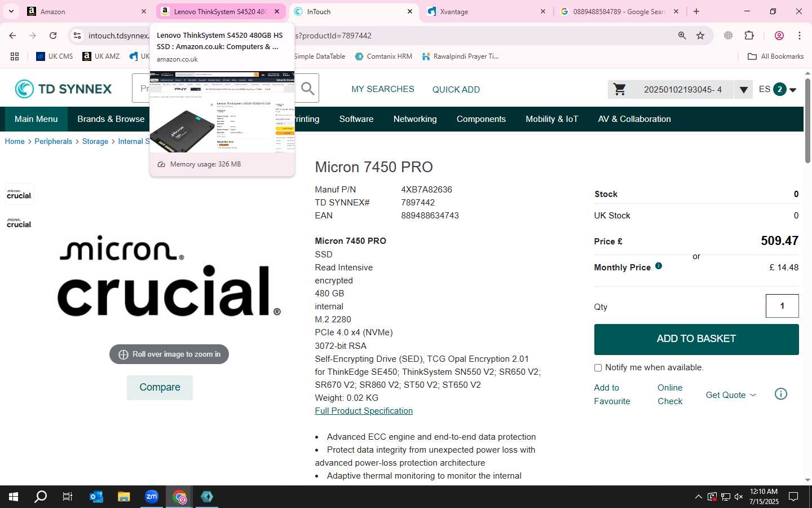Viewport: 812px width, 508px height.
Task: Click QUICK ADD link
Action: 456,89
